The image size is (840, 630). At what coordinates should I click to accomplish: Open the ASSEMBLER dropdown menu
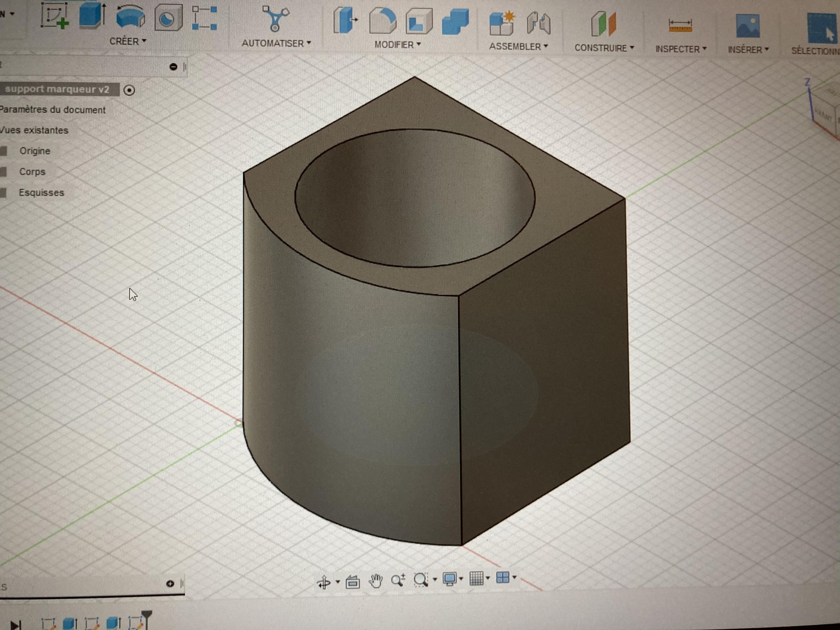518,46
